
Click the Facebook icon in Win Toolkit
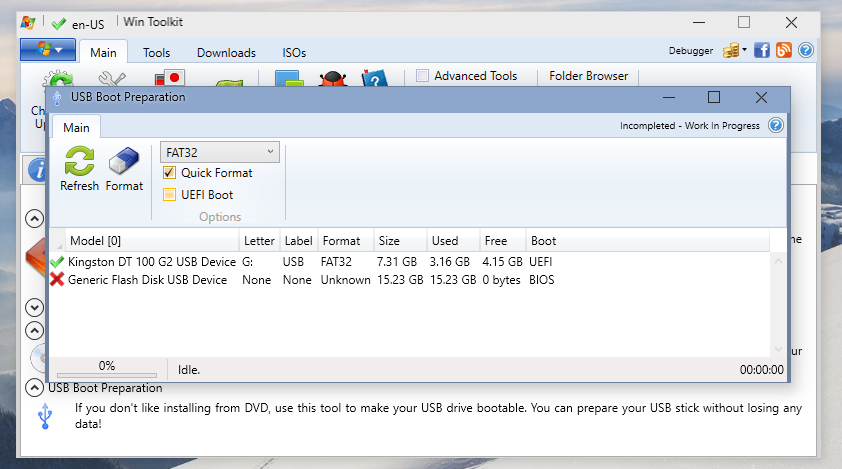(762, 51)
